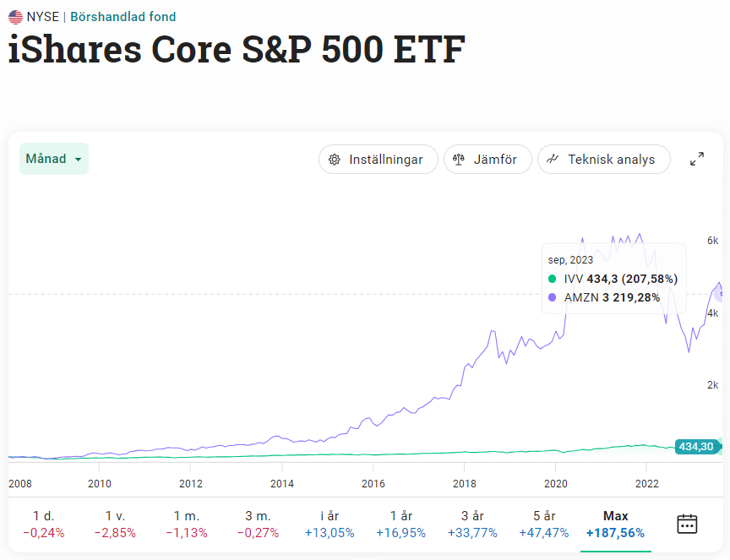The width and height of the screenshot is (730, 560).
Task: Click the gear icon in Inställningar
Action: pos(335,160)
